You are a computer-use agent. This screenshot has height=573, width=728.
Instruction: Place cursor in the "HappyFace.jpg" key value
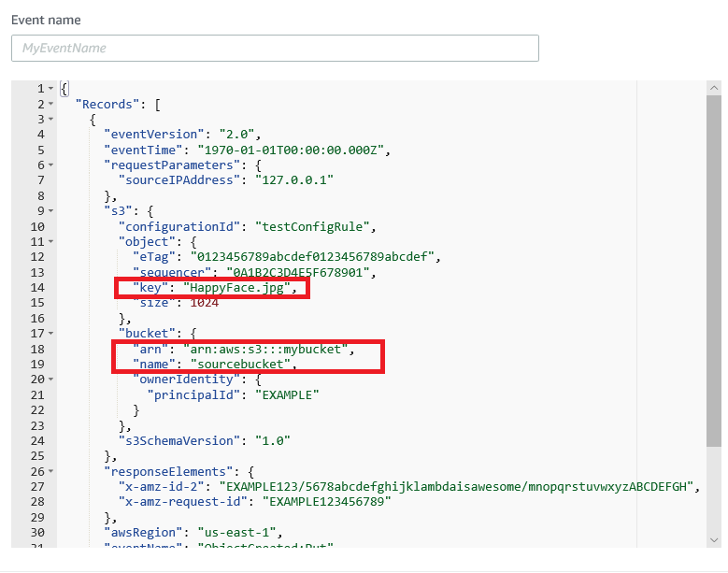pyautogui.click(x=240, y=287)
